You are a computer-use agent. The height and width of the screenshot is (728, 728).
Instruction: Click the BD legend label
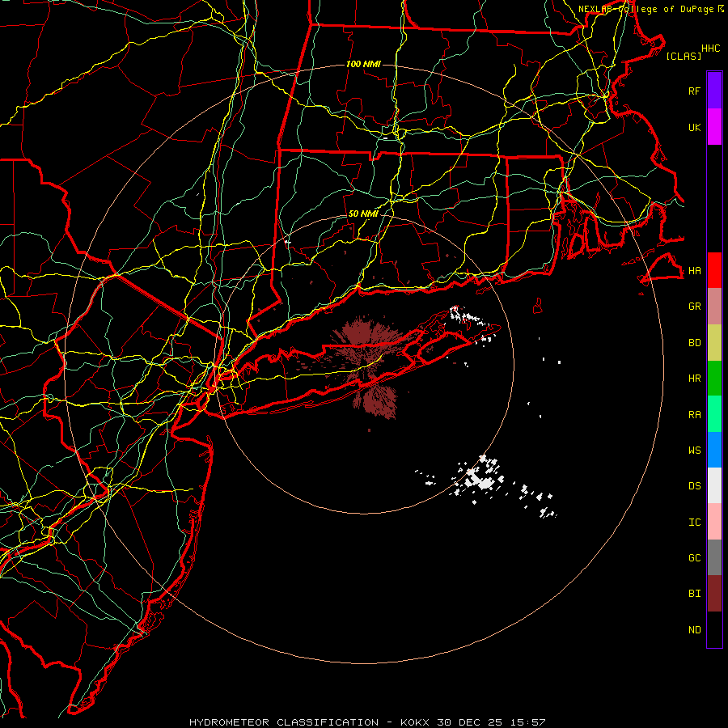694,343
